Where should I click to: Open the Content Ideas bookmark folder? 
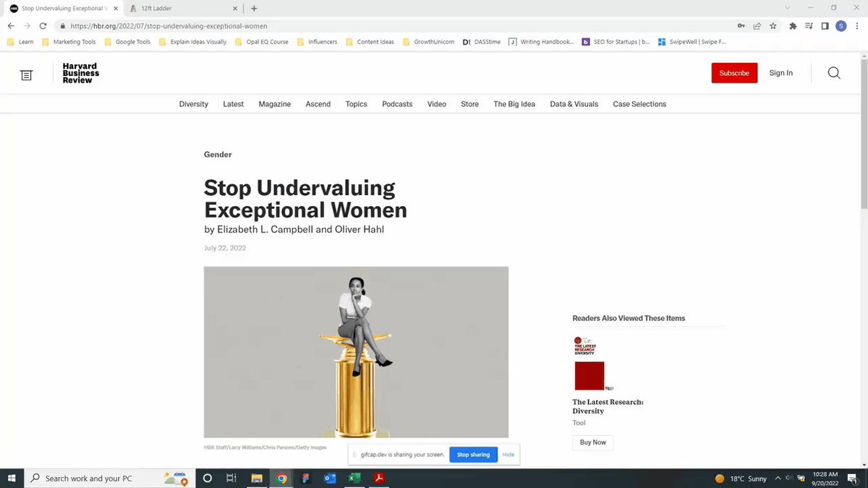(x=370, y=42)
